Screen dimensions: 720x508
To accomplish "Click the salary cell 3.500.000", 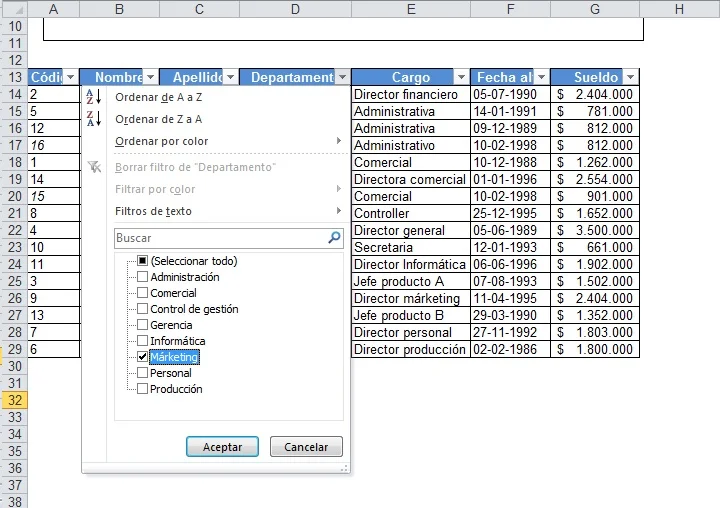I will 595,230.
